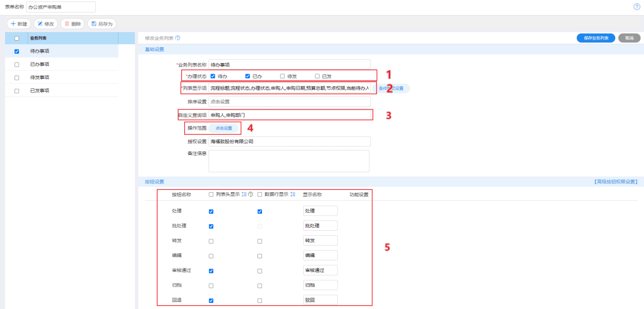Check 数据行显示 for 审核通过 row
Screen dimensions: 644x309
coord(260,271)
